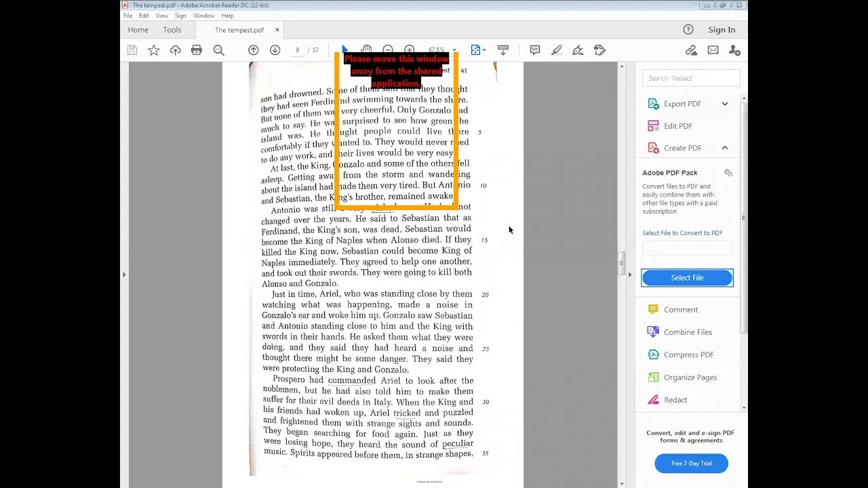Open the Sign menu

coord(180,16)
